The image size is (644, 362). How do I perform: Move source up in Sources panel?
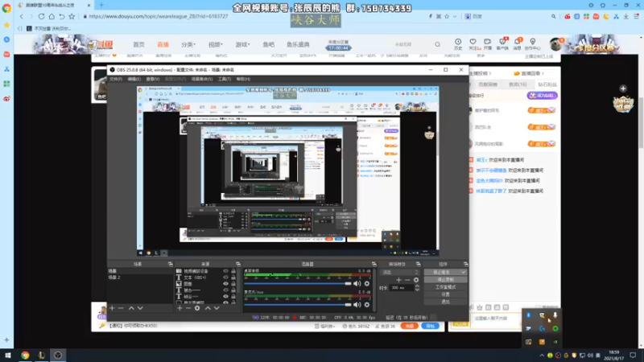[x=208, y=308]
